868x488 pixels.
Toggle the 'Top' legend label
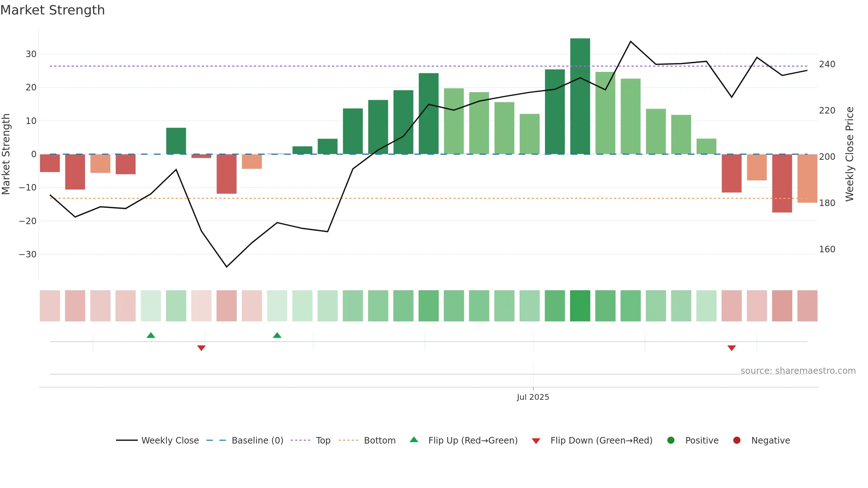pyautogui.click(x=323, y=440)
